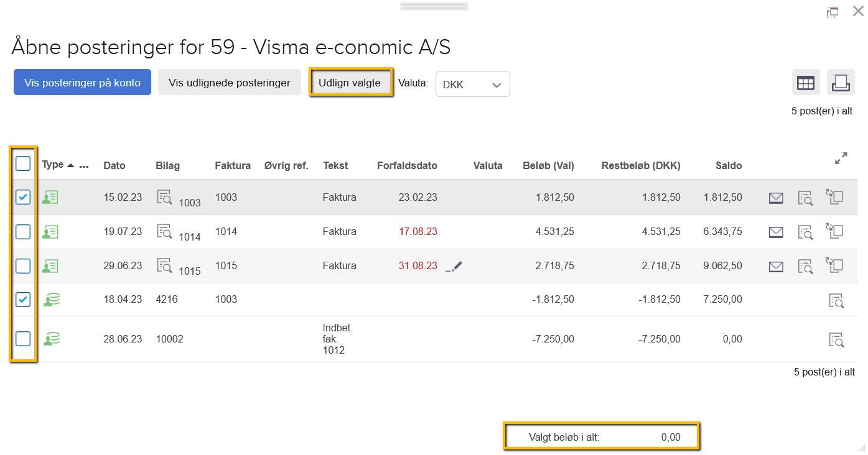The height and width of the screenshot is (455, 868).
Task: Open the Valuta DKK dropdown
Action: [x=472, y=85]
